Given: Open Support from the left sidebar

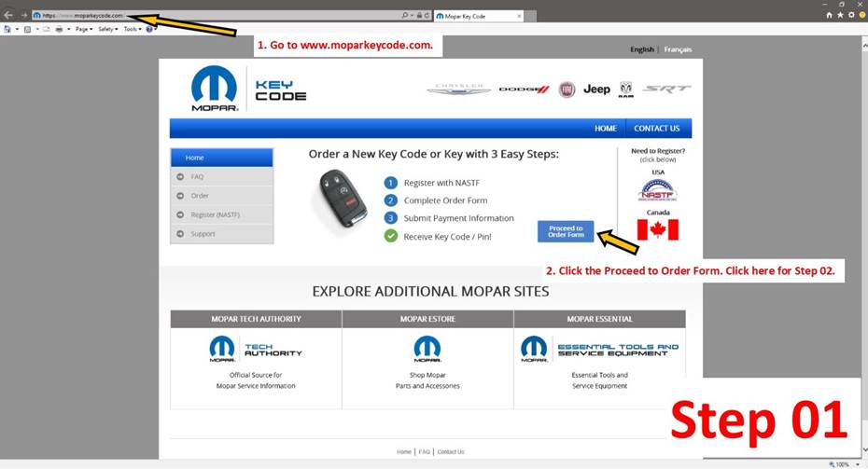Looking at the screenshot, I should click(221, 234).
